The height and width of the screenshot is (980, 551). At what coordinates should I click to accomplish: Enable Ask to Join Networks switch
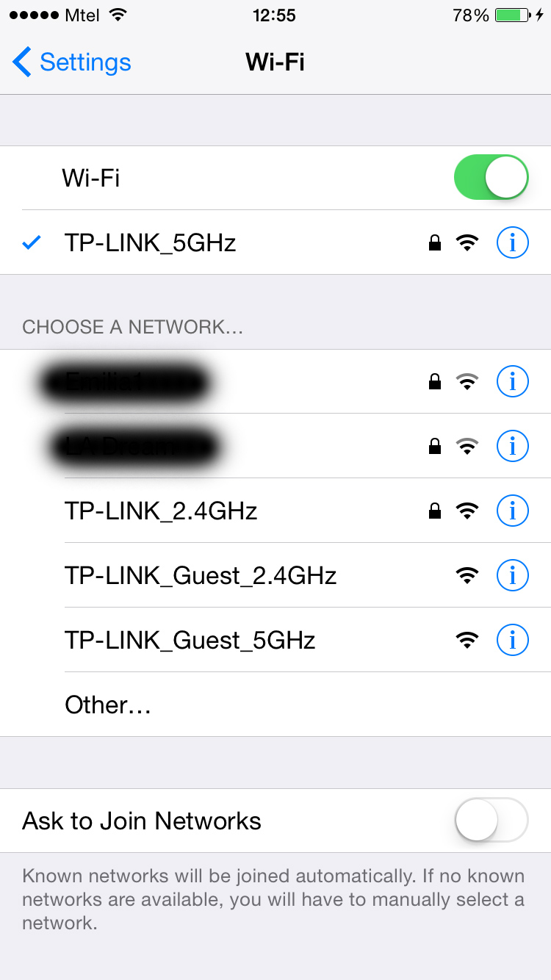click(x=491, y=820)
